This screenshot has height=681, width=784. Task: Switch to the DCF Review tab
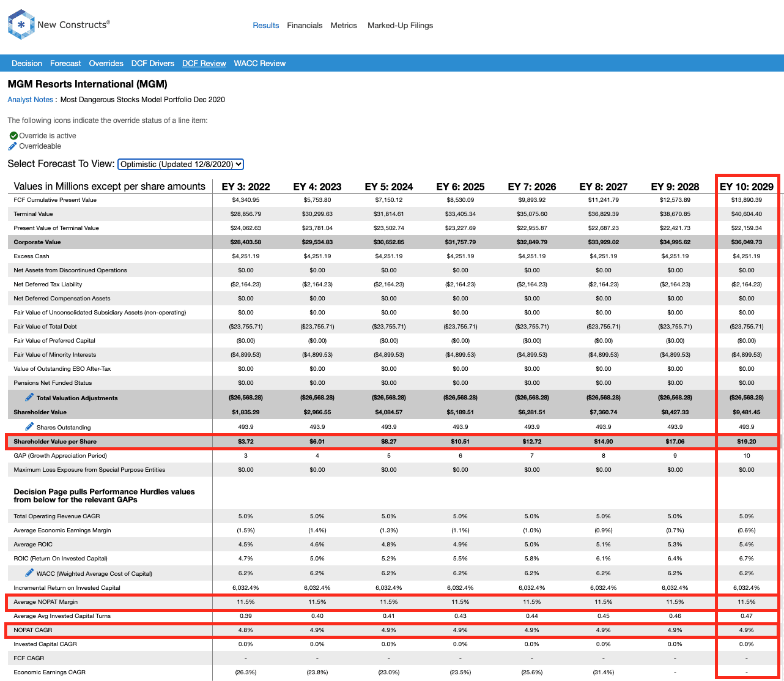click(204, 64)
